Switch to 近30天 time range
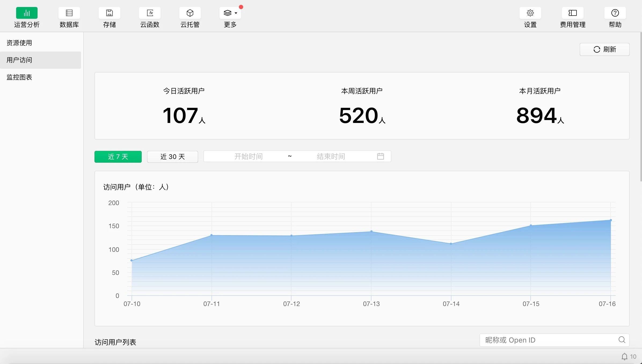This screenshot has width=642, height=364. pos(172,156)
